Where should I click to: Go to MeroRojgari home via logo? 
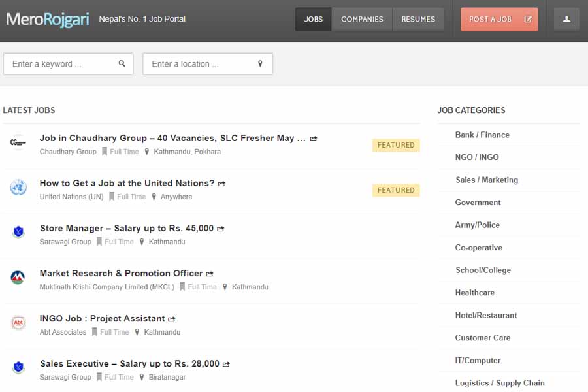pyautogui.click(x=48, y=20)
